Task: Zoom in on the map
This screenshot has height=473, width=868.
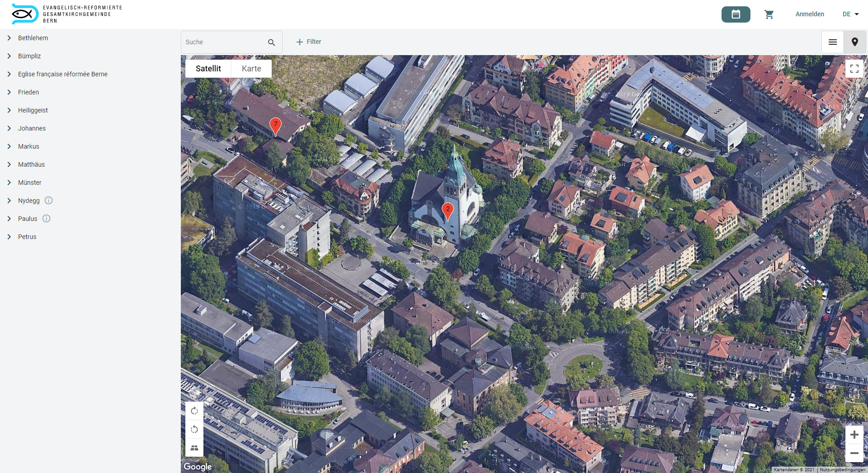Action: (854, 435)
